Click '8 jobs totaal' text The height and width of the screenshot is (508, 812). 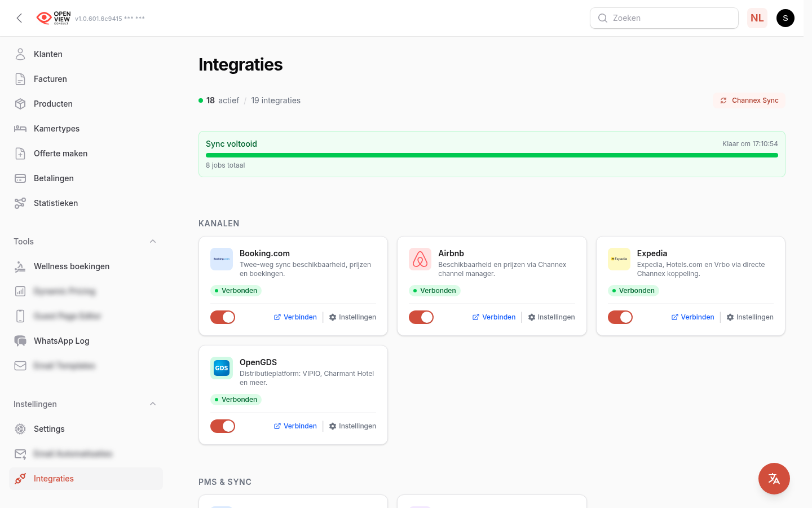click(226, 165)
